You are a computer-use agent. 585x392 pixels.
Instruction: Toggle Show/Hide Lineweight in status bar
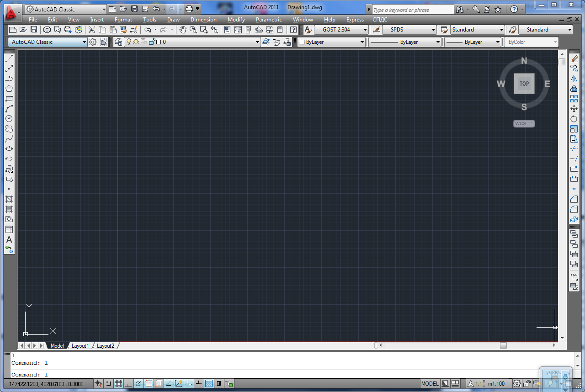tap(199, 384)
